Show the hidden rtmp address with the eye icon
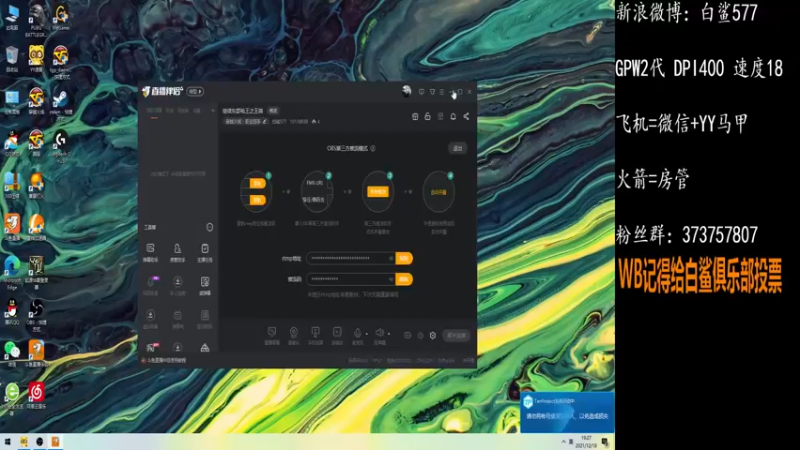The width and height of the screenshot is (800, 450). click(x=391, y=258)
